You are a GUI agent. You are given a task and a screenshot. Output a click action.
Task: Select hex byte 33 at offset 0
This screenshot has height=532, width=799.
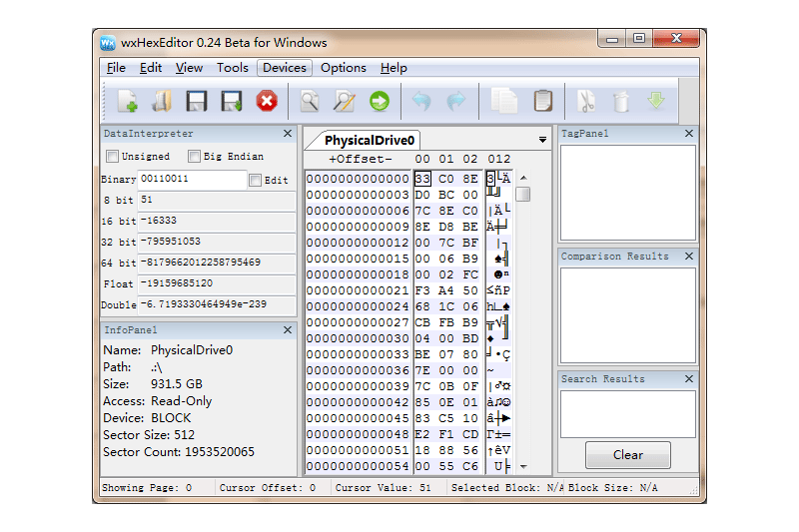422,179
